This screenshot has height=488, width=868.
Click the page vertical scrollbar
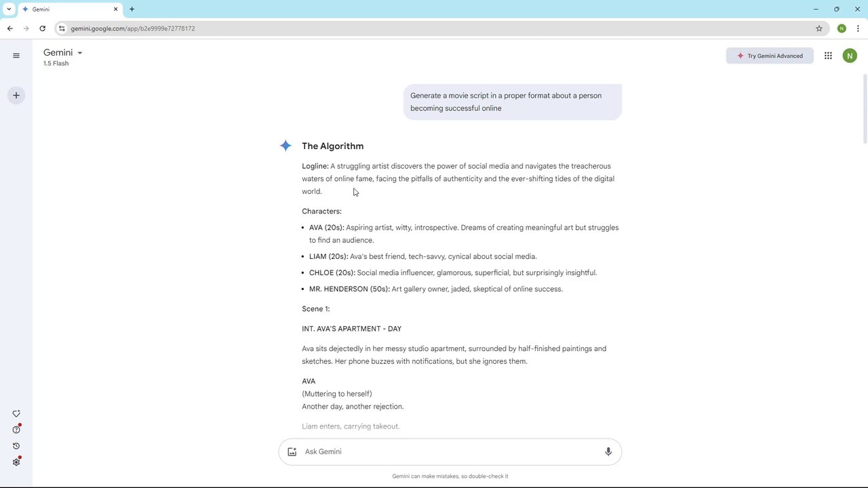(x=865, y=108)
